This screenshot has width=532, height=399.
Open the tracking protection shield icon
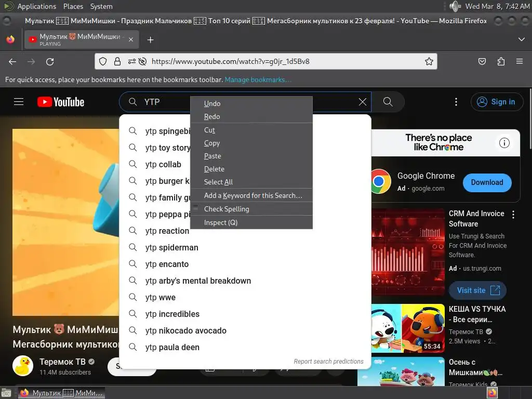coord(103,61)
